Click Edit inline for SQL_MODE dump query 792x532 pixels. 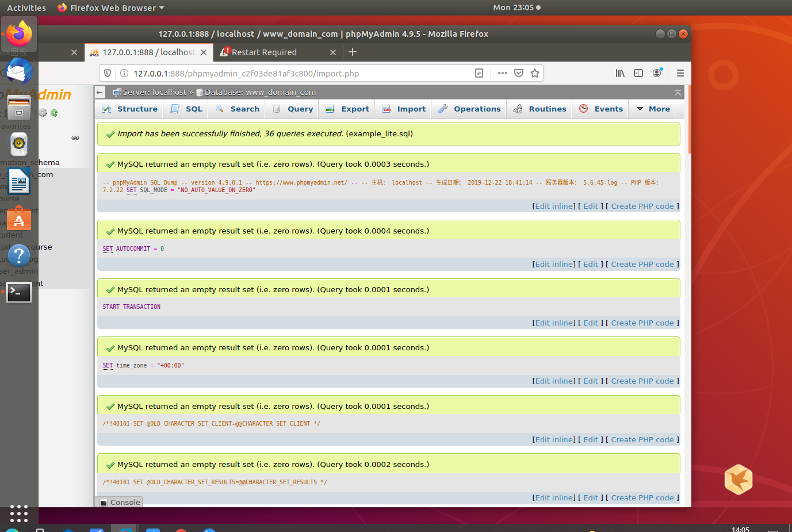point(554,206)
